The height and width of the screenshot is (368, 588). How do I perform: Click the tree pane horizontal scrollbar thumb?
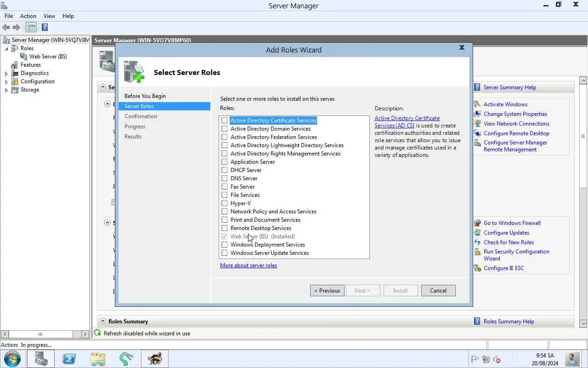pyautogui.click(x=40, y=334)
